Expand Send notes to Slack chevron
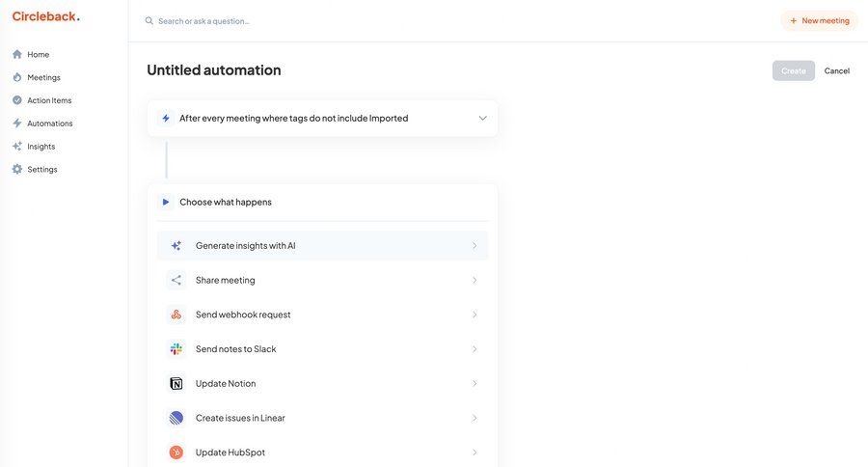Image resolution: width=868 pixels, height=467 pixels. 474,349
